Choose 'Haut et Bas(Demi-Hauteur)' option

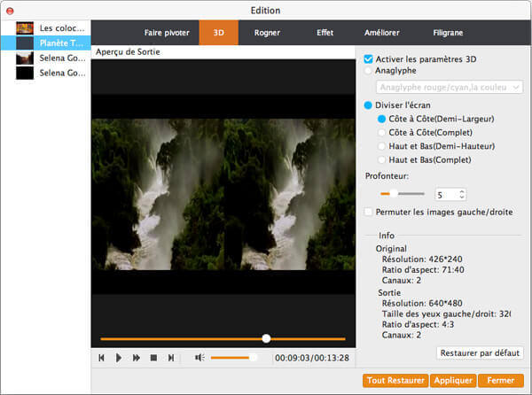tap(382, 145)
